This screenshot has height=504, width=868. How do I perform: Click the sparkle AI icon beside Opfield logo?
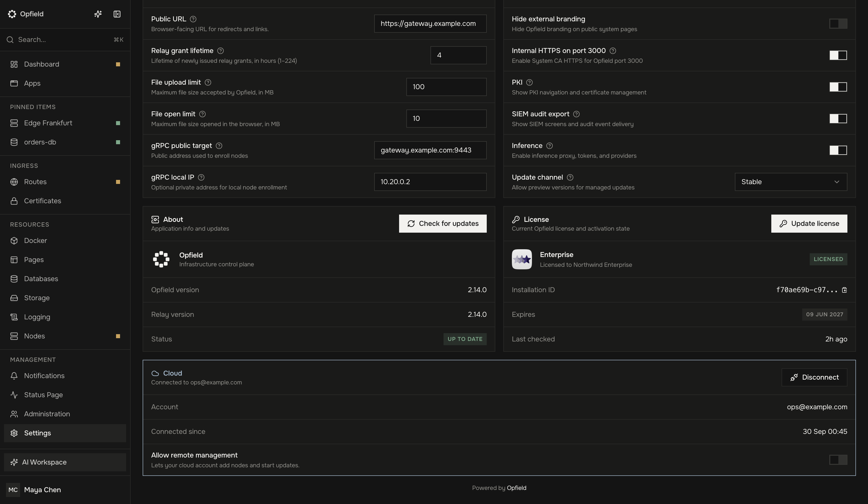[98, 14]
